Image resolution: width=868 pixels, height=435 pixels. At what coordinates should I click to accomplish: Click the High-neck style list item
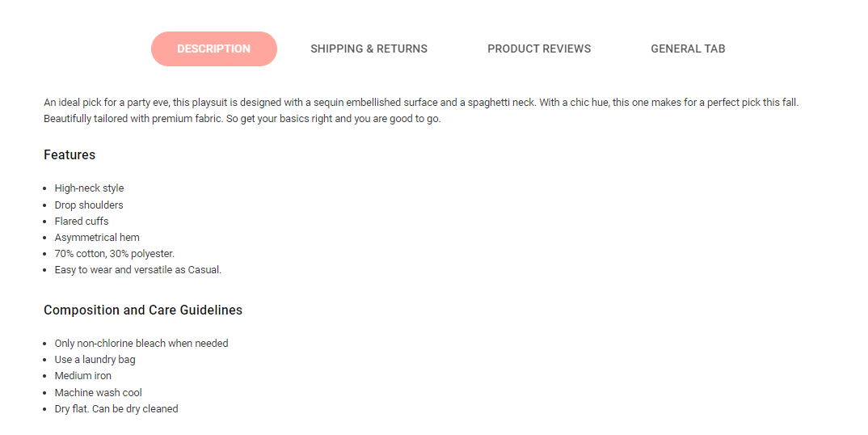(89, 188)
